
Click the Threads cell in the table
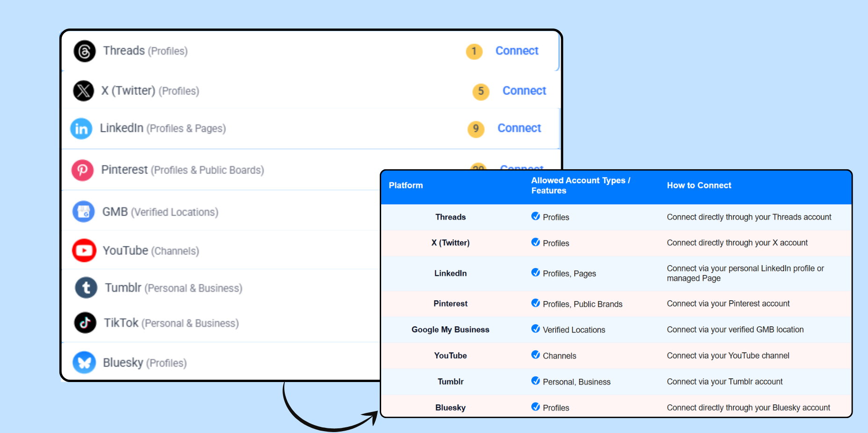point(450,217)
